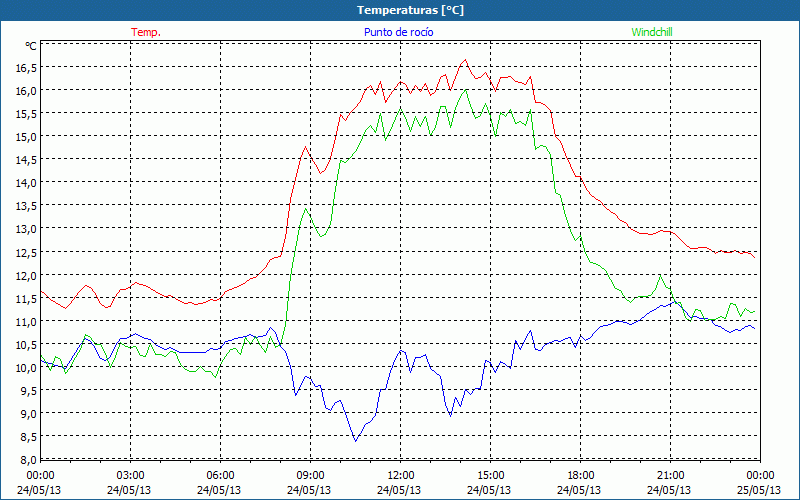
Task: Click the 11,0 y-axis value
Action: (27, 321)
